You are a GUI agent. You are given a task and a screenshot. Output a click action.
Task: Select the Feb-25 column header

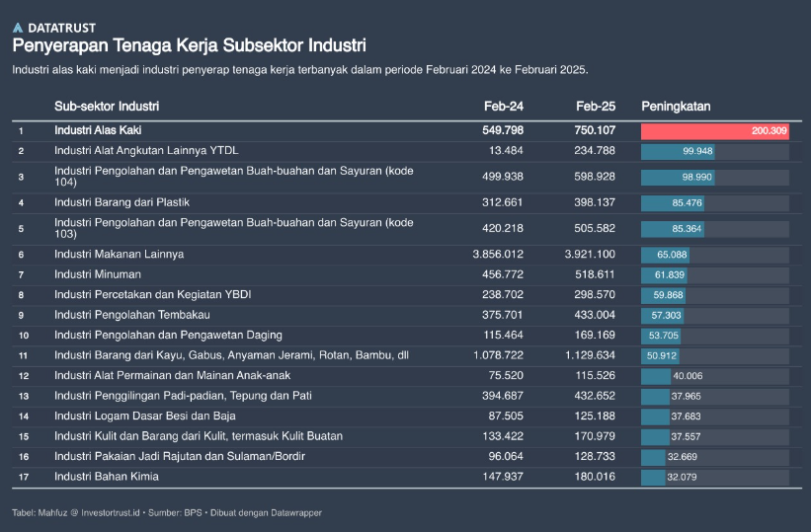click(595, 106)
